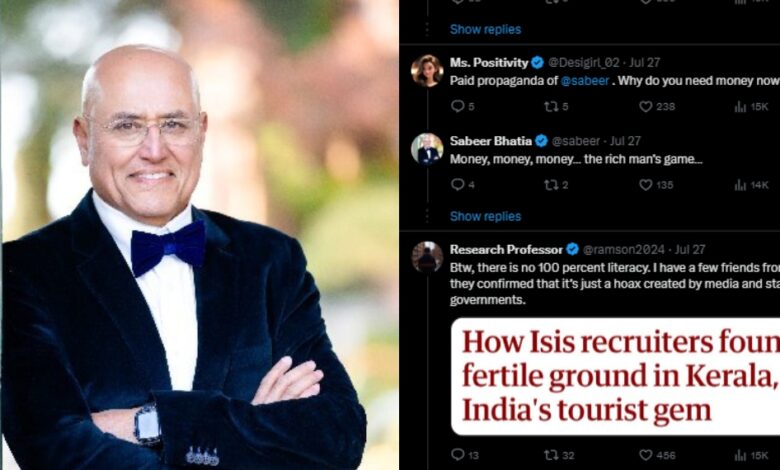Open the Isis recruiters Kerala article image
Image resolution: width=780 pixels, height=470 pixels.
point(615,376)
